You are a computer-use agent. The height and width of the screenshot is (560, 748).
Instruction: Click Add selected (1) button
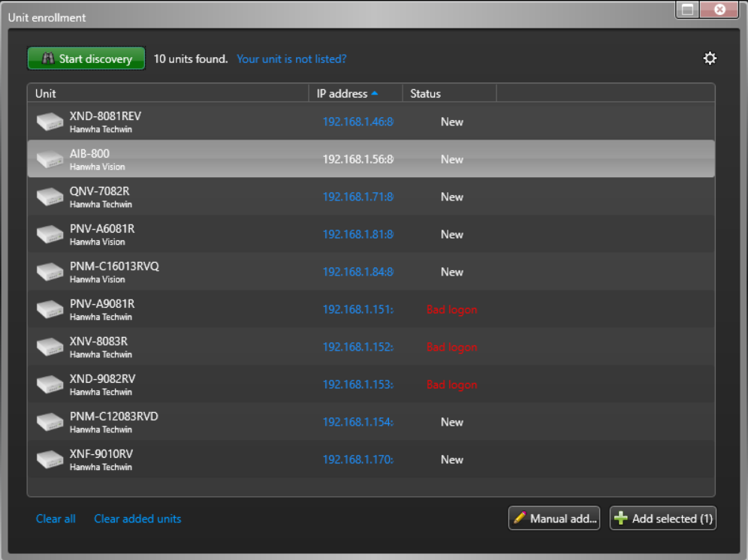[663, 518]
